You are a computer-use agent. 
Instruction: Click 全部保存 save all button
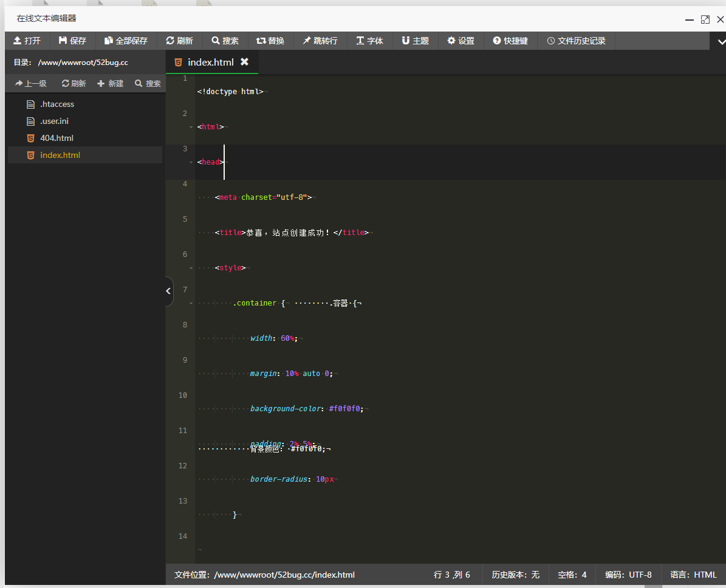pos(126,41)
